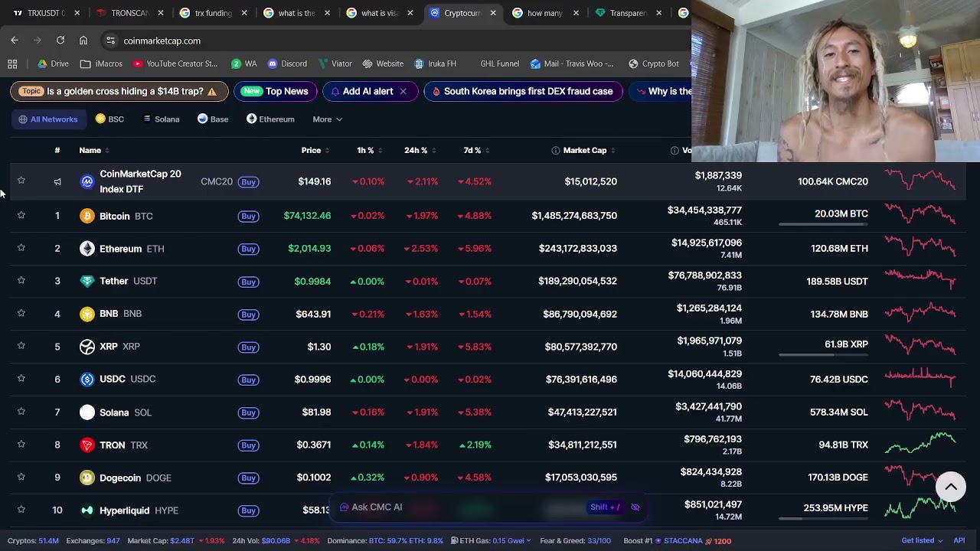Filter coins by BSC network

tap(109, 119)
